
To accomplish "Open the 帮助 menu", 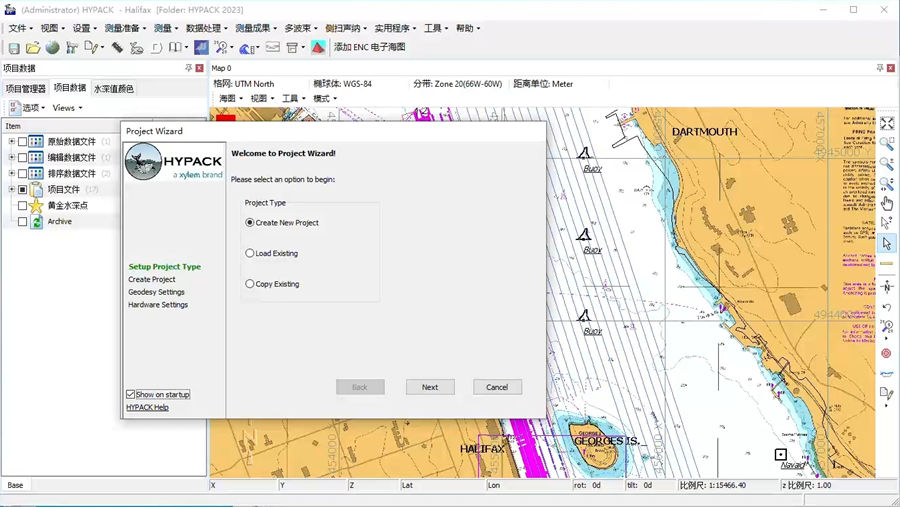I will tap(468, 28).
